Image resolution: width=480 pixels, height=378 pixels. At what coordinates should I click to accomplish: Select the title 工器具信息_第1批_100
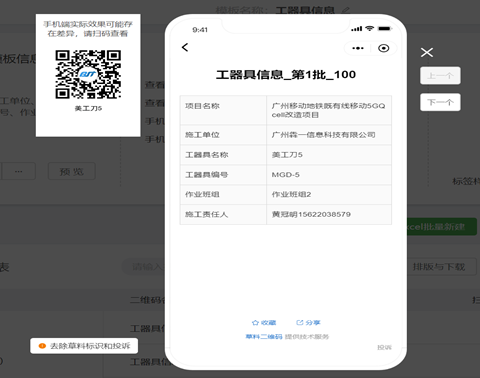pos(286,75)
